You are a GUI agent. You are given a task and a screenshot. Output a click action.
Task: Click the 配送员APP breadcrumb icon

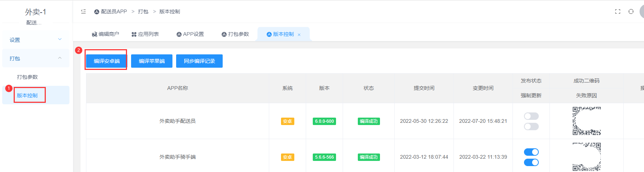[x=97, y=12]
